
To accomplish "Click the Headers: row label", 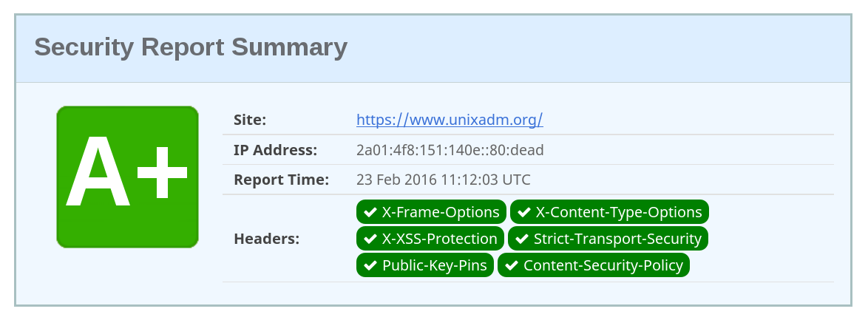I will click(266, 239).
